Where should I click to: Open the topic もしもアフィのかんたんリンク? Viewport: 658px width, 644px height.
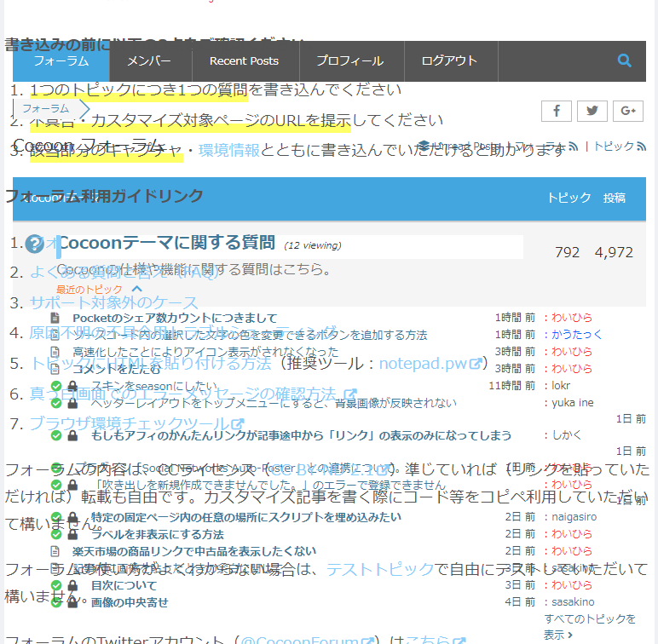302,435
